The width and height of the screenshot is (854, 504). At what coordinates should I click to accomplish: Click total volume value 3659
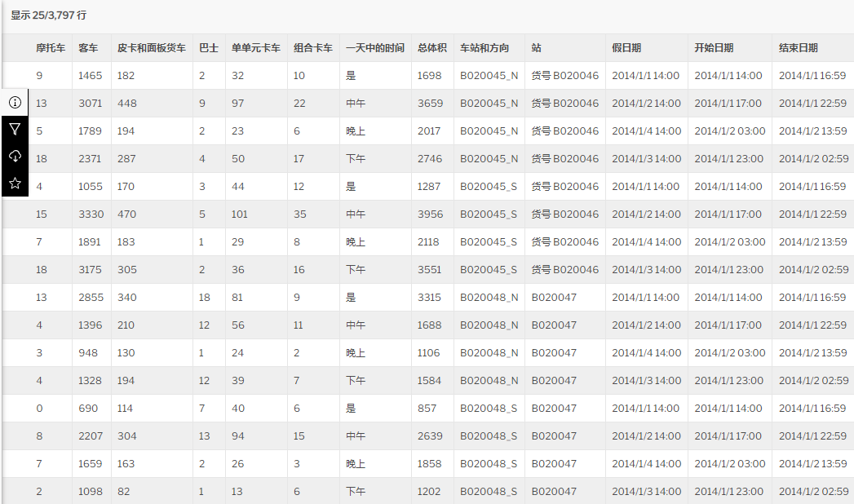(x=431, y=104)
